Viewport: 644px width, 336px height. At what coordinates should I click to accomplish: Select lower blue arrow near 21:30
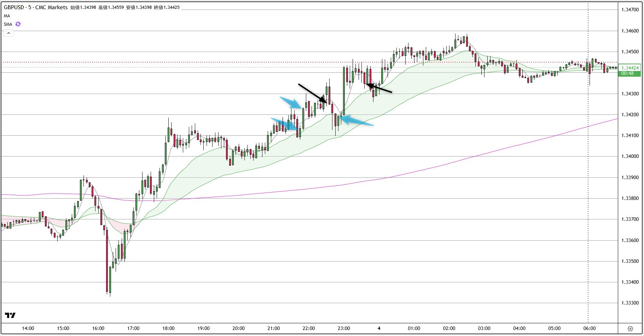(284, 124)
